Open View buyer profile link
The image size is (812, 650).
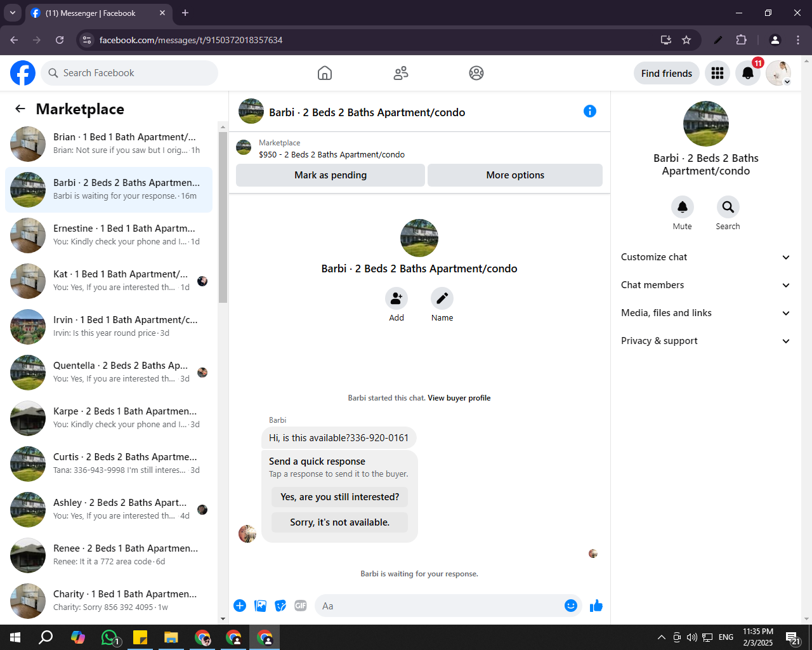tap(459, 398)
